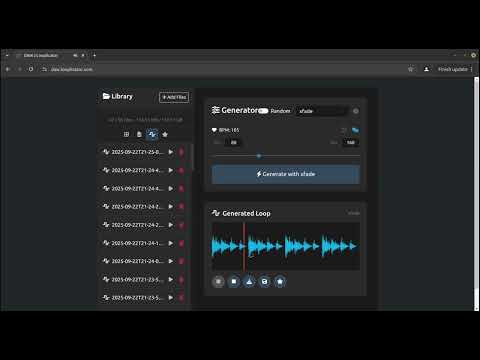Show favorites using the Library star filter icon
Image resolution: width=480 pixels, height=360 pixels.
pyautogui.click(x=165, y=134)
